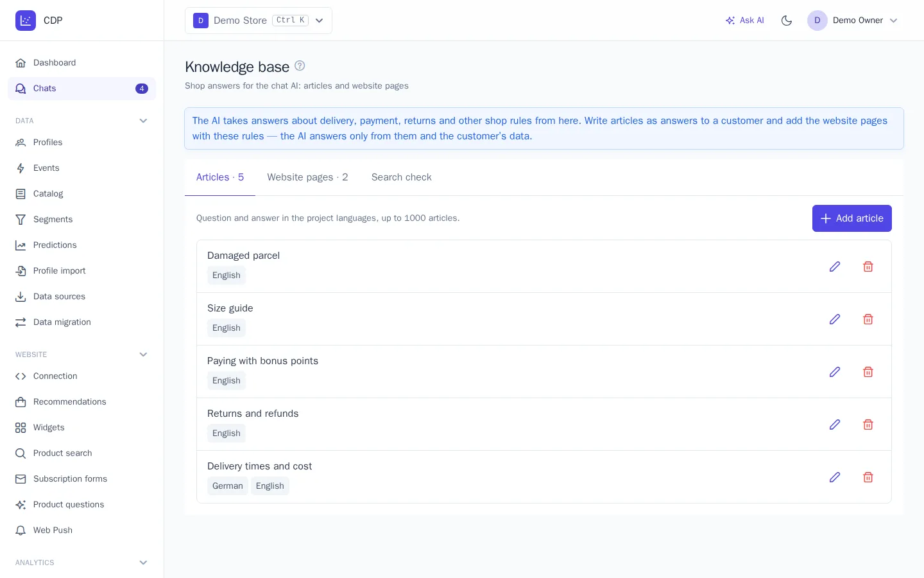Edit Delivery times and cost article
924x578 pixels.
(x=835, y=477)
